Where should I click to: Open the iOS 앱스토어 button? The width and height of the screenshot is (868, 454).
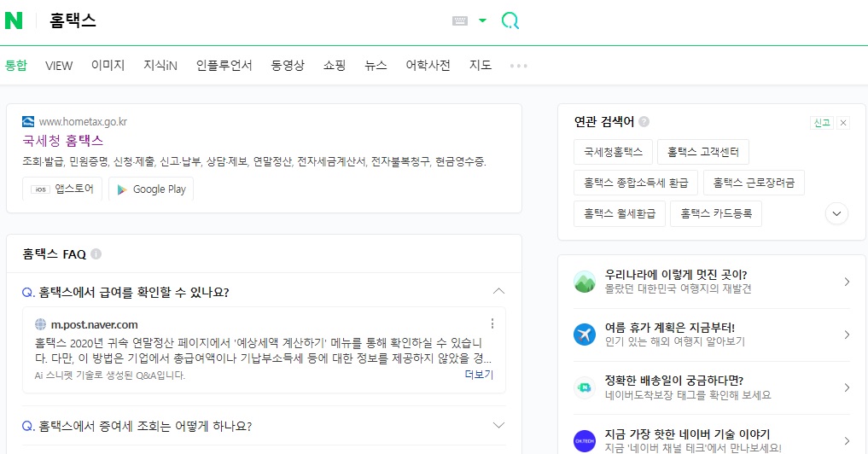click(62, 189)
